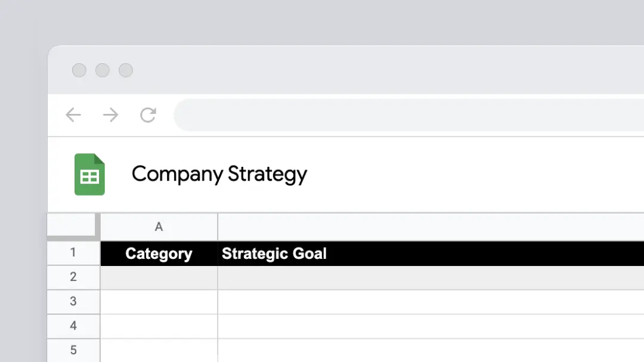The image size is (644, 362).
Task: Open the green Google Sheets home icon
Action: tap(89, 174)
